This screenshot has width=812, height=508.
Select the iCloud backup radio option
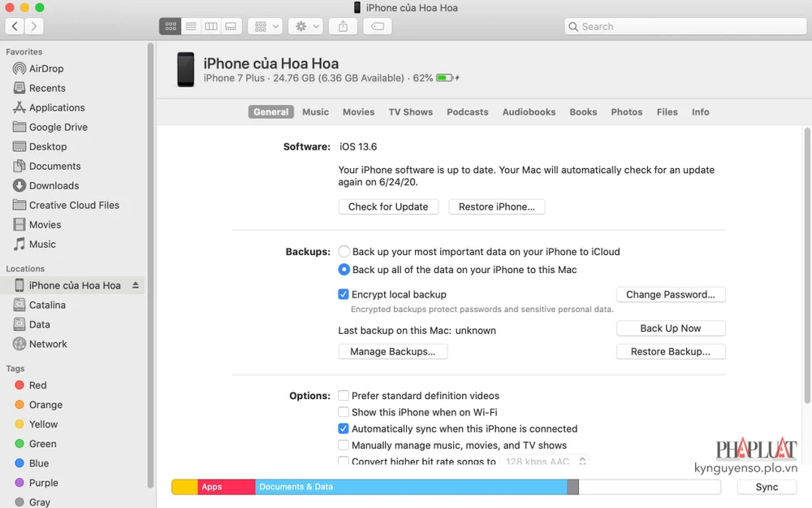click(x=344, y=252)
